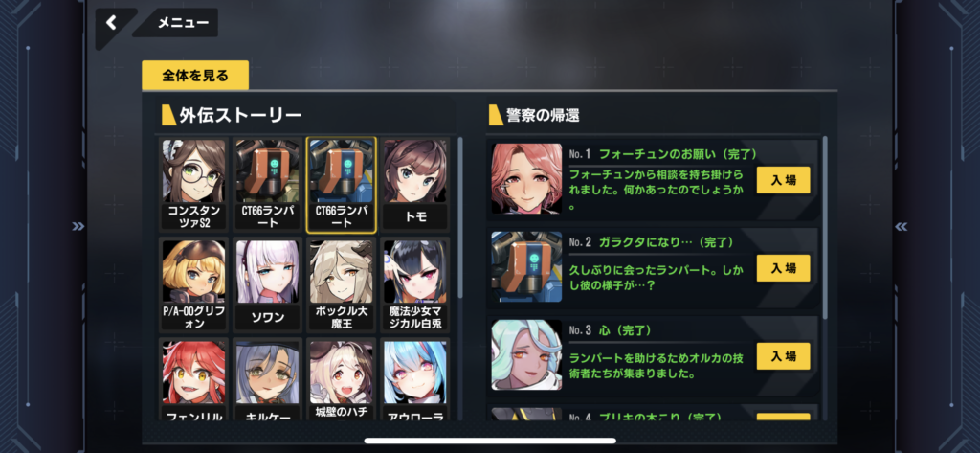
Task: Select the トモ character portrait
Action: coord(415,185)
